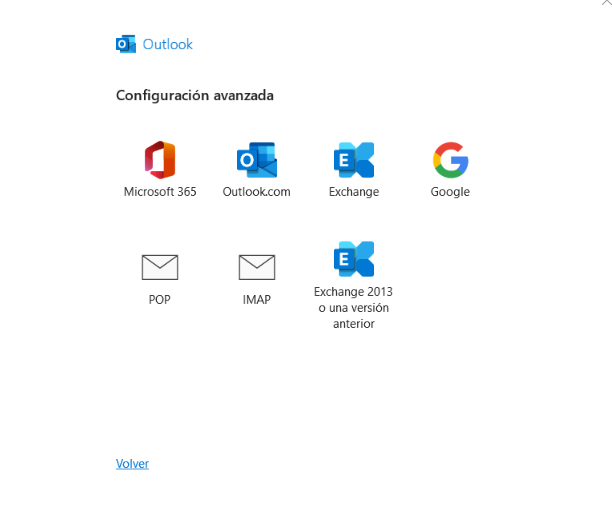Click the 'Configuración avanzada' heading
The image size is (612, 519).
tap(195, 96)
